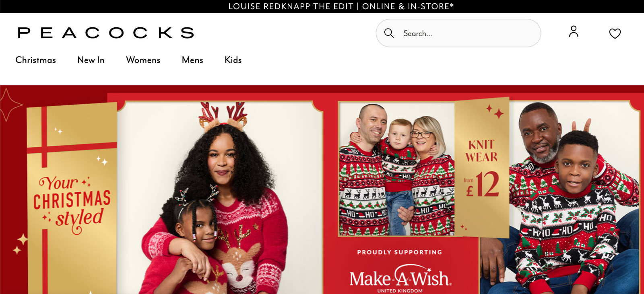This screenshot has height=294, width=644.
Task: Click the magnifying glass search icon
Action: coord(389,33)
